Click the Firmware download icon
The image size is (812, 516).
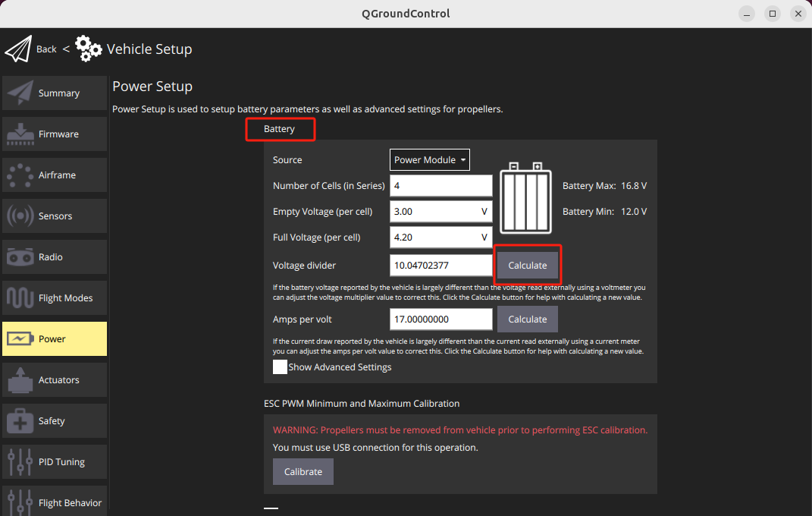click(20, 134)
